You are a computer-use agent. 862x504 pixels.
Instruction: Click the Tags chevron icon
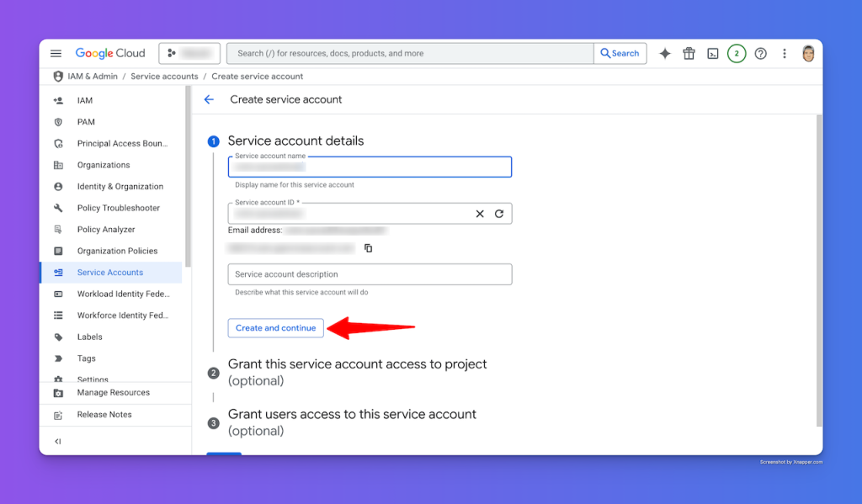click(58, 358)
